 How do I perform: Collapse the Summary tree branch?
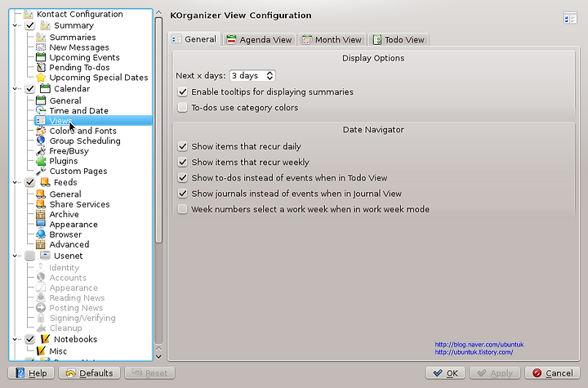[x=15, y=25]
